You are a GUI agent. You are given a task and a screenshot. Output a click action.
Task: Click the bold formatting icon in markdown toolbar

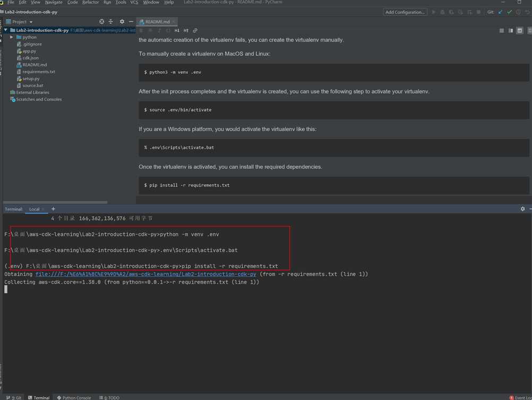[141, 31]
